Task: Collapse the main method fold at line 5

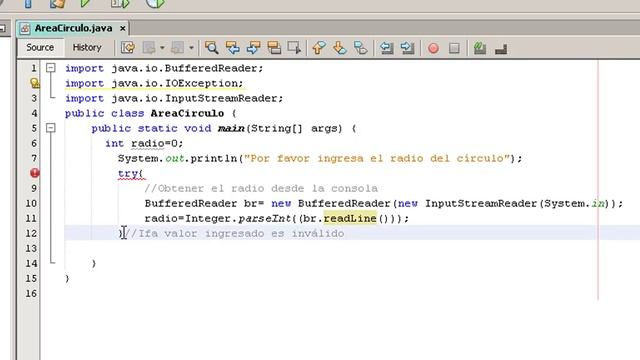Action: tap(51, 128)
